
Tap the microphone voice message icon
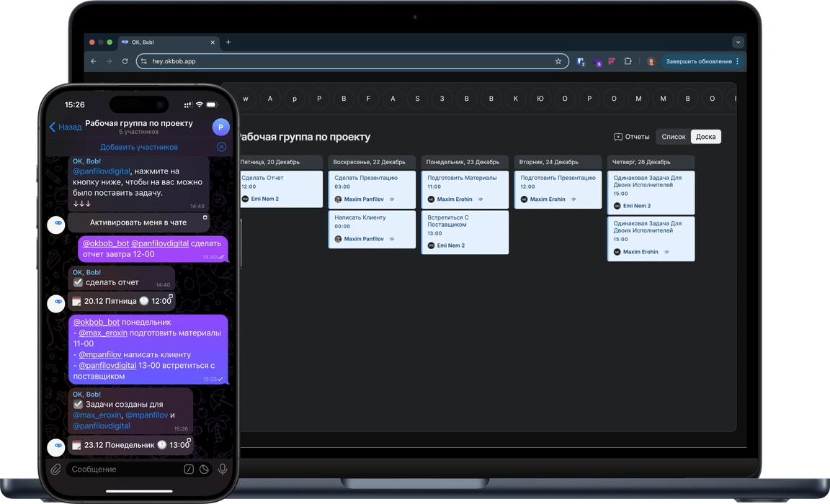[223, 469]
